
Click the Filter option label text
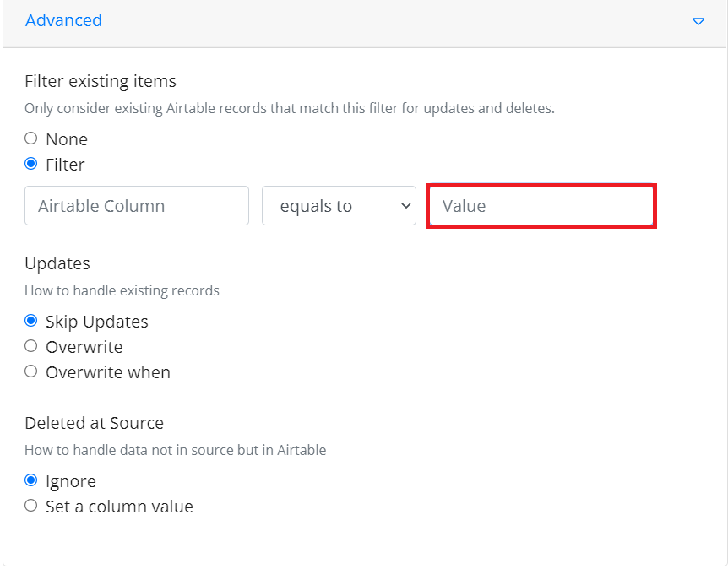[x=65, y=165]
